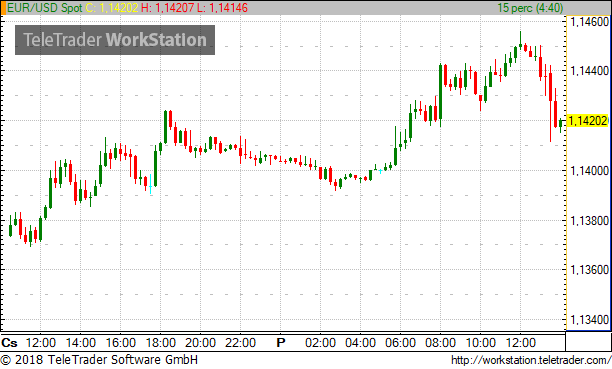Click the 15 perc (4:40) interval label
Image resolution: width=612 pixels, height=369 pixels.
(x=530, y=8)
